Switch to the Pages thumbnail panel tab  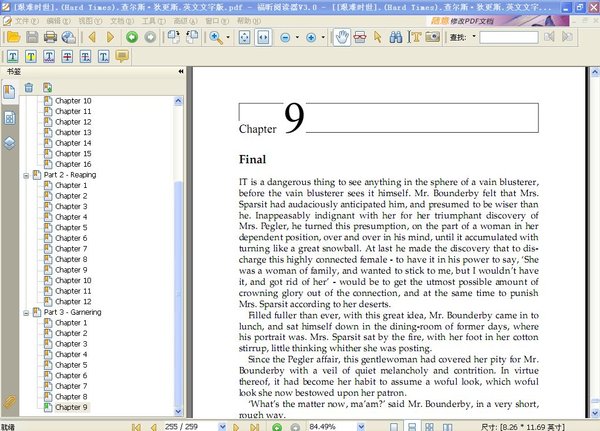(x=10, y=118)
